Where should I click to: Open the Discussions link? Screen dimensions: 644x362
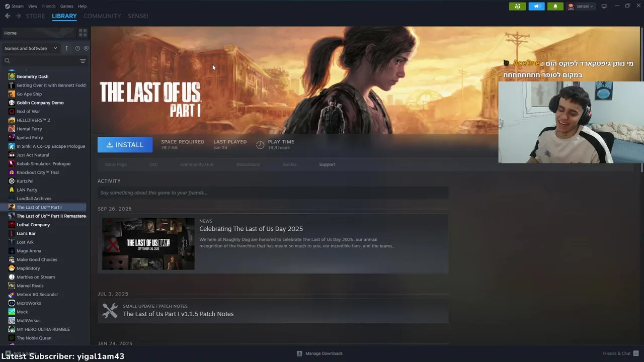point(248,164)
